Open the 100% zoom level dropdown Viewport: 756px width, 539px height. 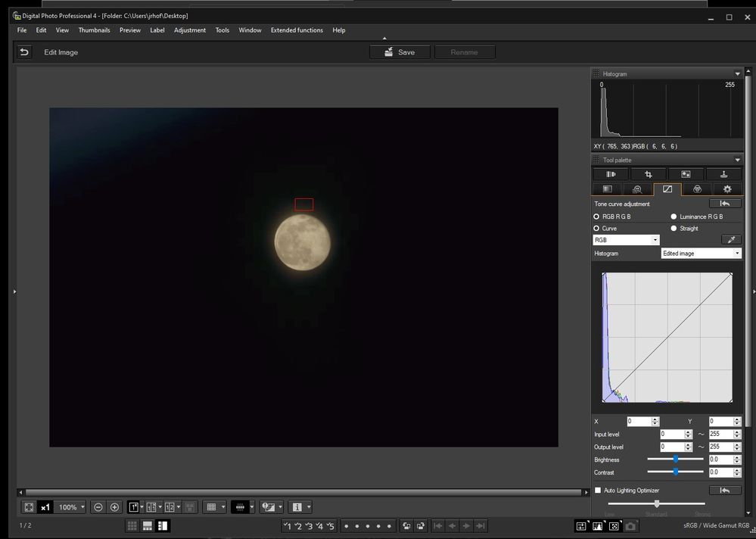coord(72,507)
